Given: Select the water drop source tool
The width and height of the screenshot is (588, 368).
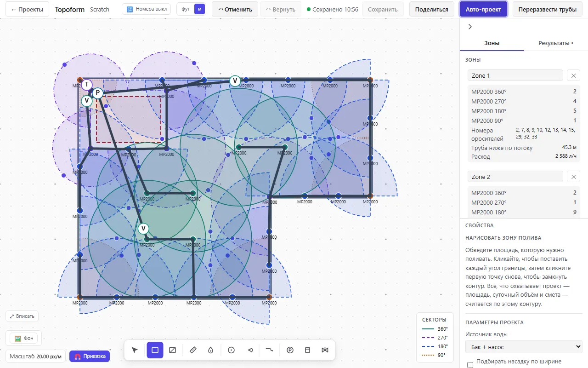Looking at the screenshot, I should coord(211,350).
